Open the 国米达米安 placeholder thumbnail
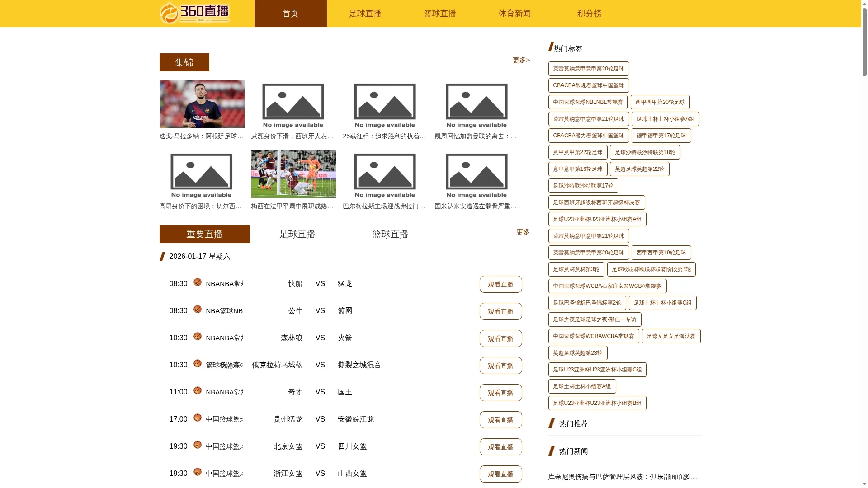868x488 pixels. coord(477,174)
